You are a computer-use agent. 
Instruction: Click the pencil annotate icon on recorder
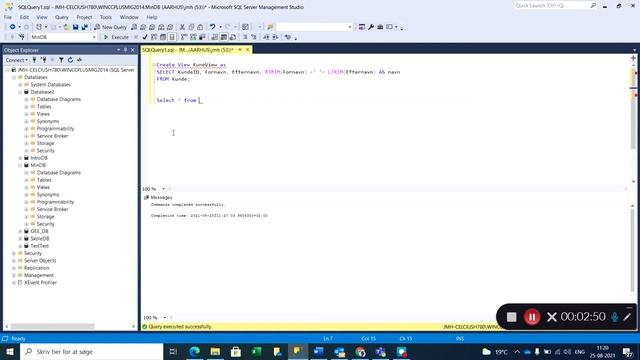click(627, 317)
